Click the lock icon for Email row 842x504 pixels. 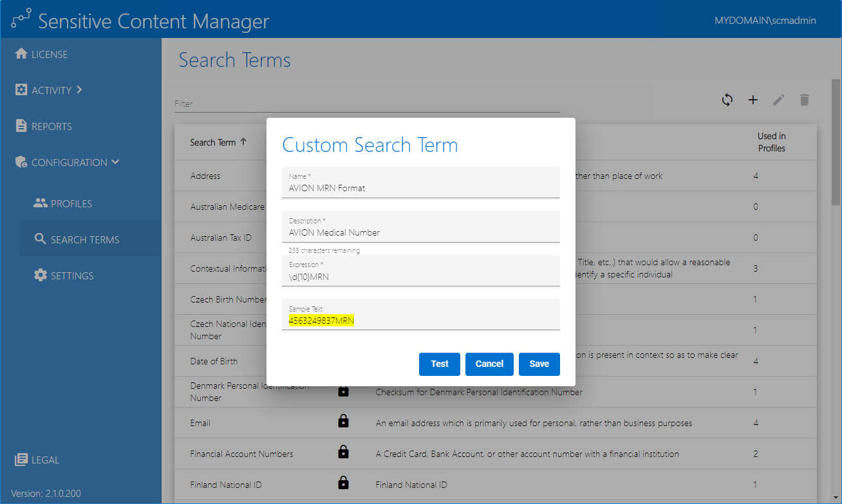(343, 422)
